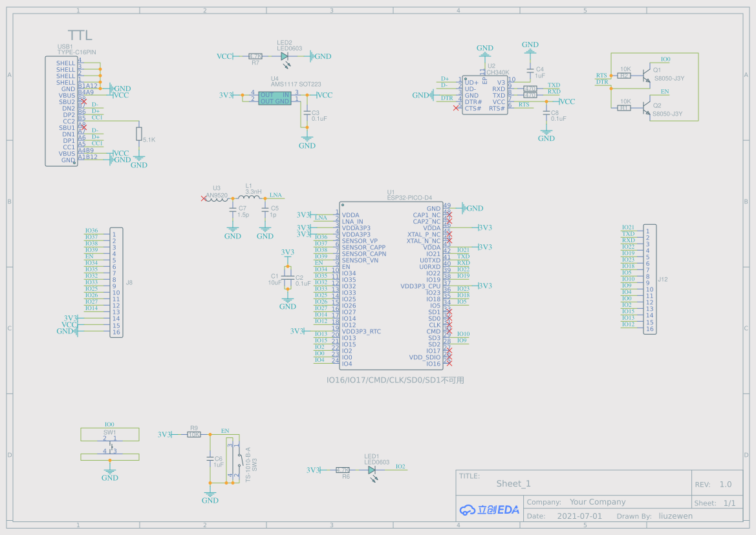Click the LED1 diode symbol

click(372, 470)
